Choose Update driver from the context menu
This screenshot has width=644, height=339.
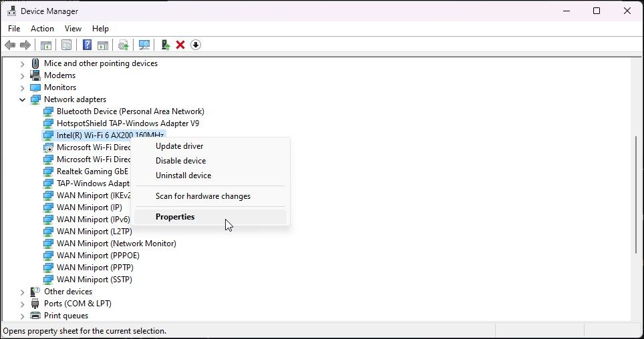[x=210, y=146]
